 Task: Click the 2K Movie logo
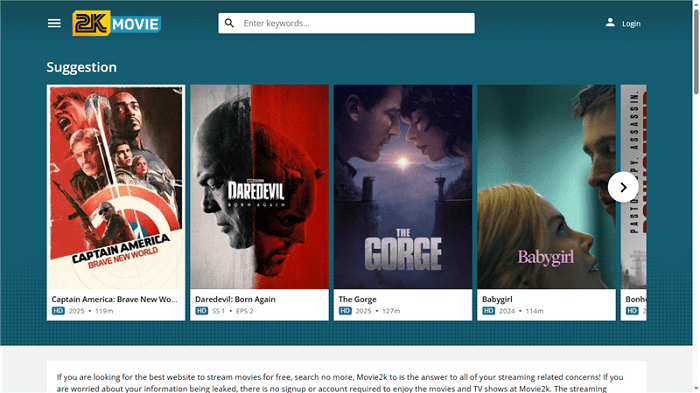pyautogui.click(x=117, y=23)
